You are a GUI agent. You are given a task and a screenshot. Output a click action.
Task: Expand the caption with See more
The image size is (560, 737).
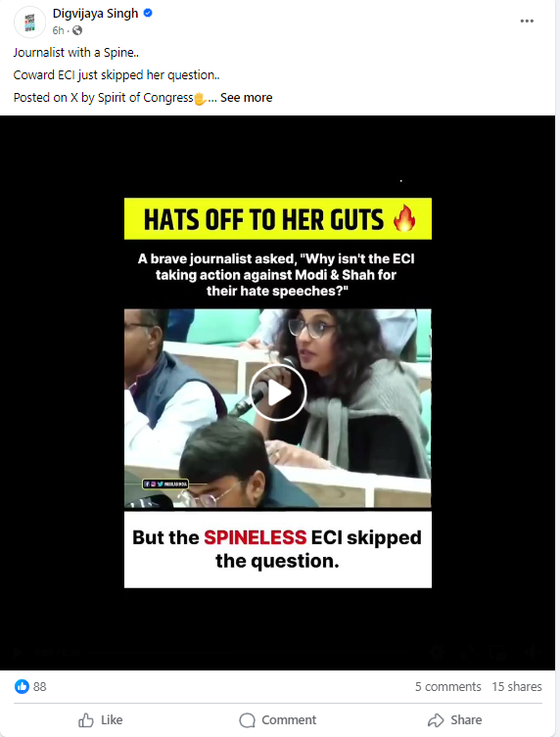click(246, 98)
